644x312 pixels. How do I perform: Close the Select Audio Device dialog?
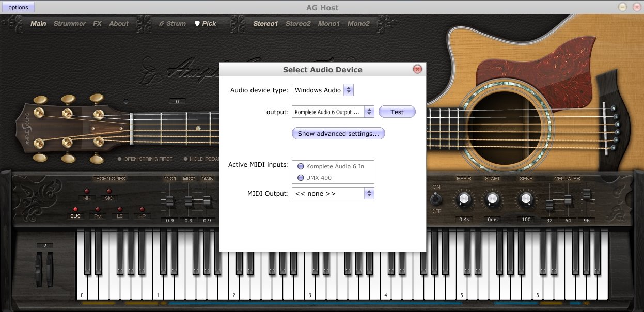[x=418, y=69]
